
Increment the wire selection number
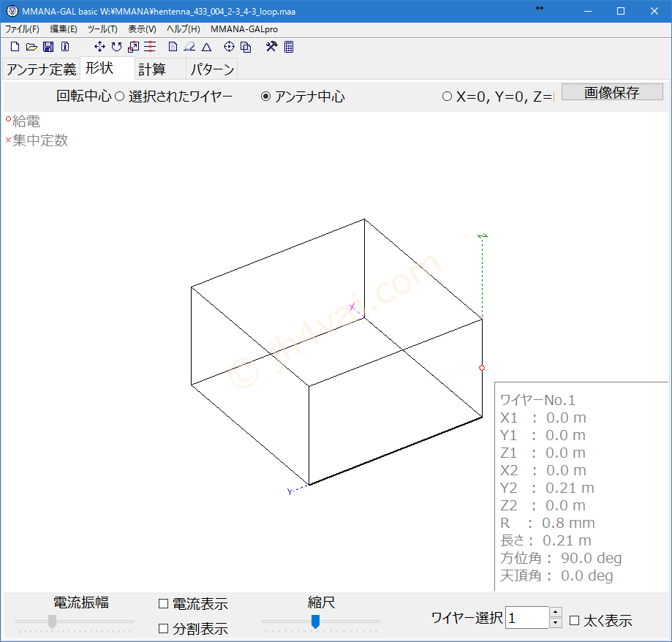click(556, 612)
